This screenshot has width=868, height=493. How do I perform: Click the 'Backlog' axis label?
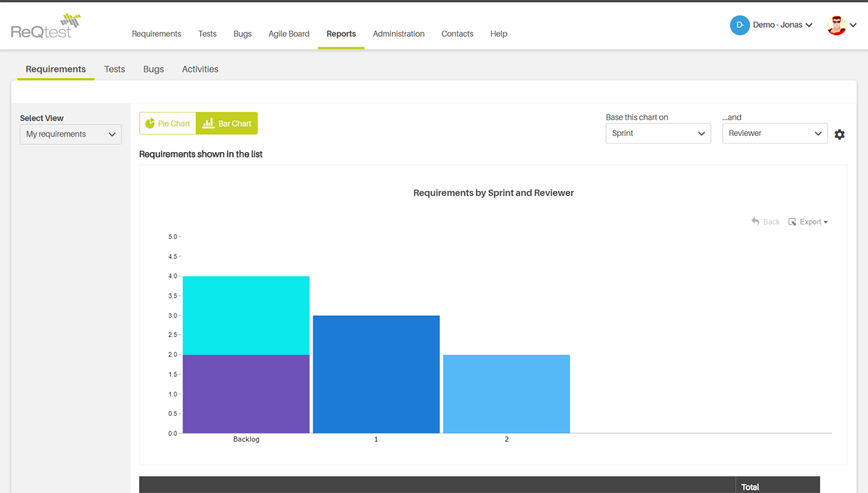click(246, 440)
